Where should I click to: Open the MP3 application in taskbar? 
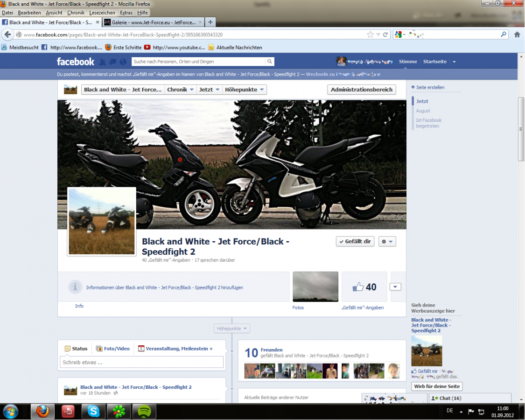coord(68,411)
